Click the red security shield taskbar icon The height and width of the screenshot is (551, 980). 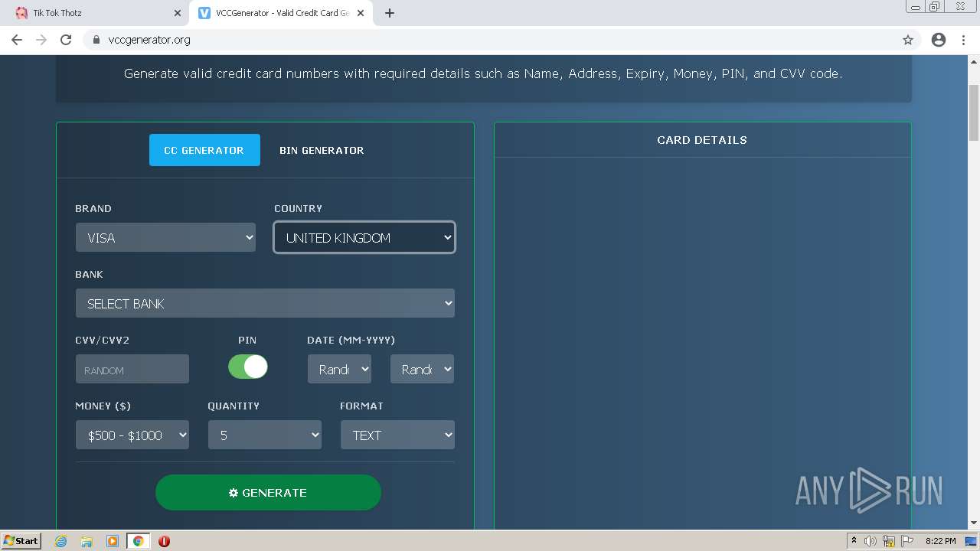(164, 541)
